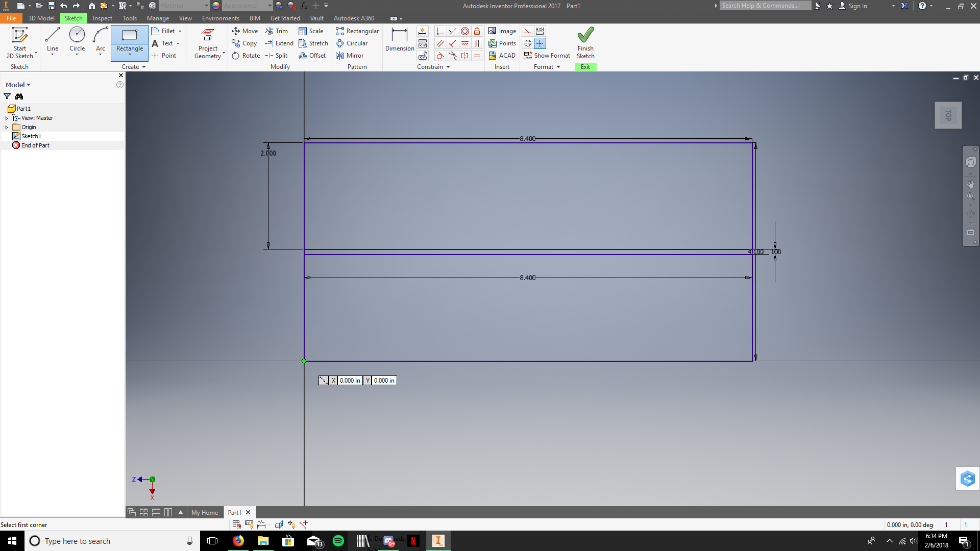Select the Mirror pattern tool

pos(350,56)
